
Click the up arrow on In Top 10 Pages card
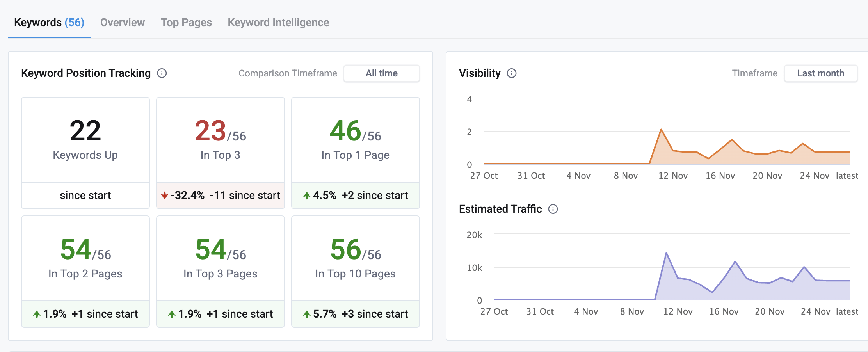(307, 314)
